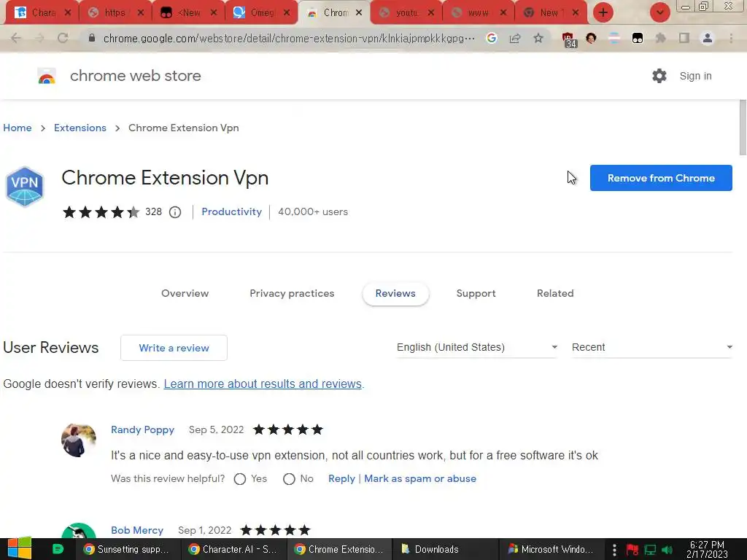The image size is (747, 560).
Task: Click Sign in link
Action: [x=695, y=76]
